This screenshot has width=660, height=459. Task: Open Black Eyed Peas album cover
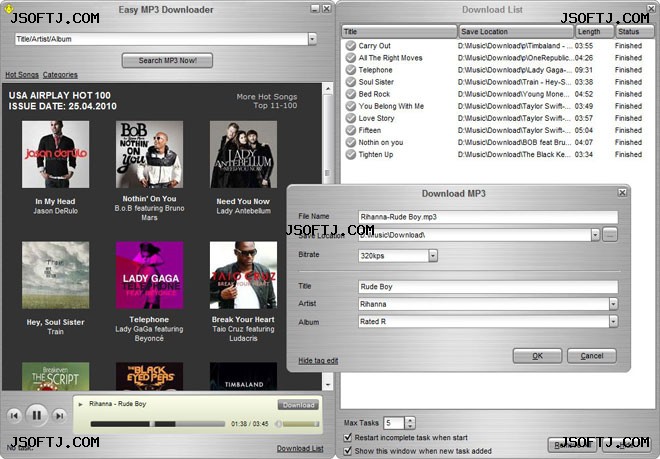[x=149, y=376]
